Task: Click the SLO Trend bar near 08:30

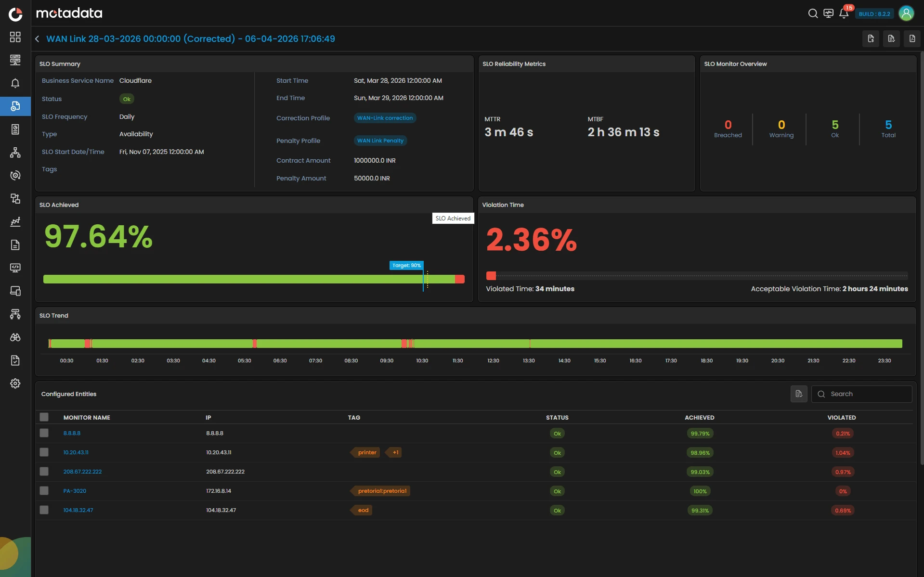Action: 351,344
